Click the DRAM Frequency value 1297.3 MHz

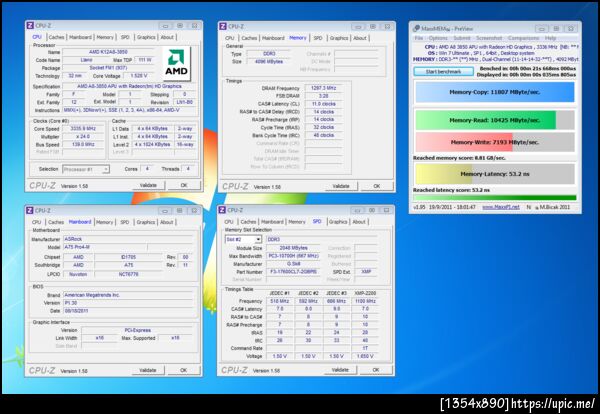[323, 88]
